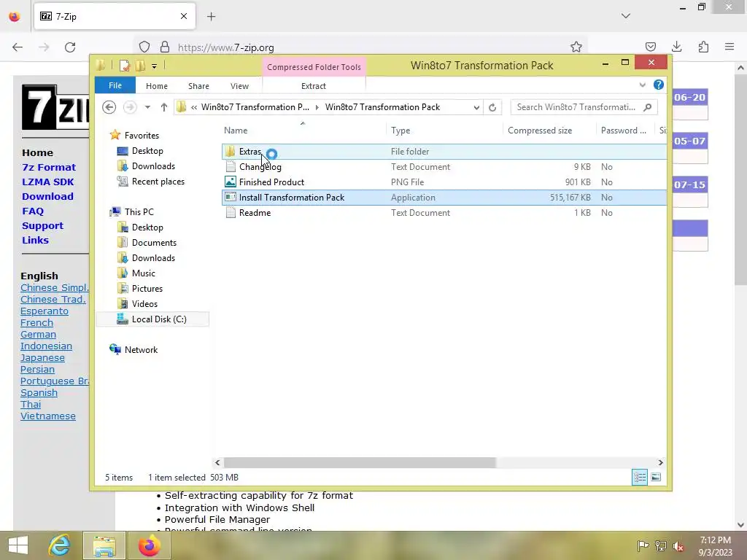The width and height of the screenshot is (747, 560).
Task: Switch to Details view icon in status bar
Action: coord(639,477)
